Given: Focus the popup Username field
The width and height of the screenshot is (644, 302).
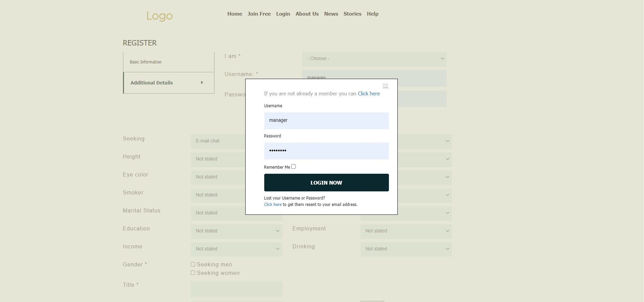Looking at the screenshot, I should pos(326,121).
